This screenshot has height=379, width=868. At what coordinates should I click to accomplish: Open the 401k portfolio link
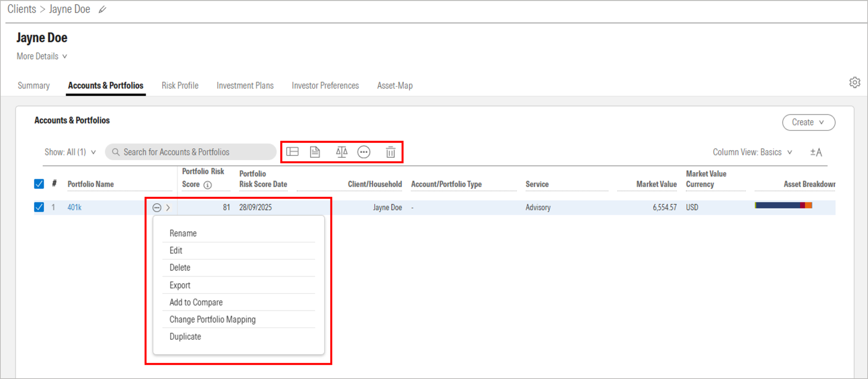pos(75,208)
